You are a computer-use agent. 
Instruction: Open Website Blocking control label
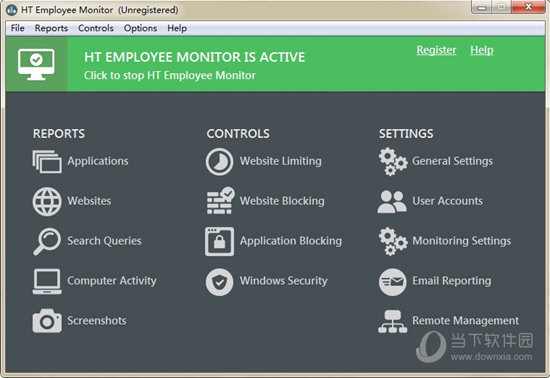coord(282,201)
